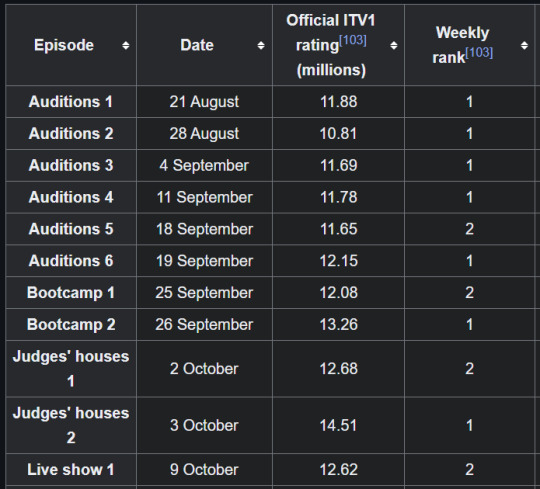Click the 3 October date cell

click(x=204, y=425)
